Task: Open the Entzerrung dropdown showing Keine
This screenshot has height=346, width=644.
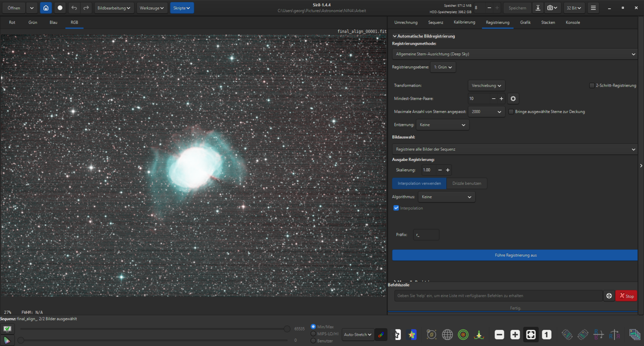Action: tap(442, 125)
